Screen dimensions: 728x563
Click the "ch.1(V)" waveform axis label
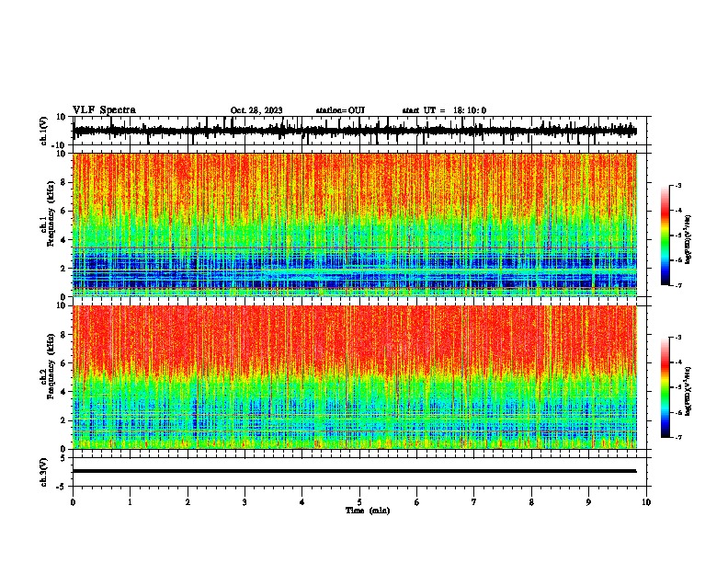(x=44, y=131)
